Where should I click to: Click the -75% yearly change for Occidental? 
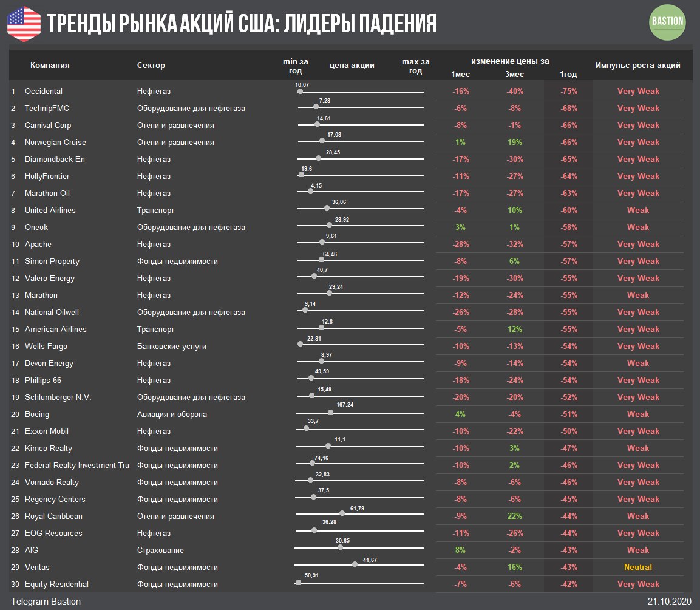point(569,92)
